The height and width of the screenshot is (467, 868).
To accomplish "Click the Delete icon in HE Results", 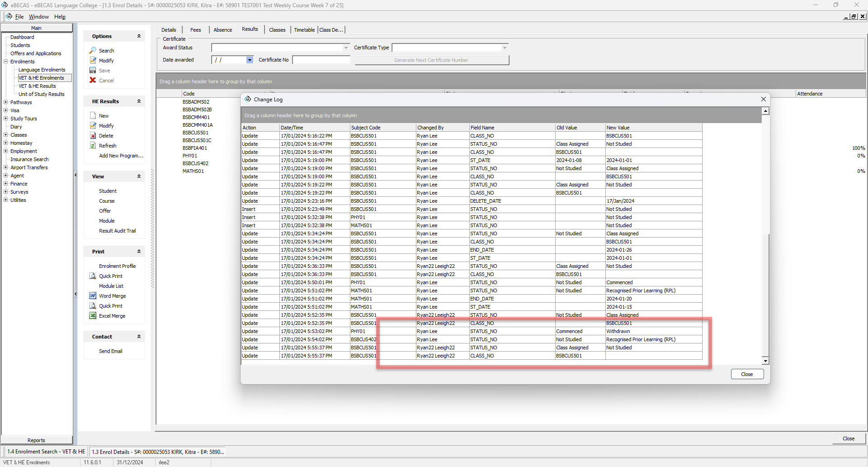I will click(x=93, y=136).
